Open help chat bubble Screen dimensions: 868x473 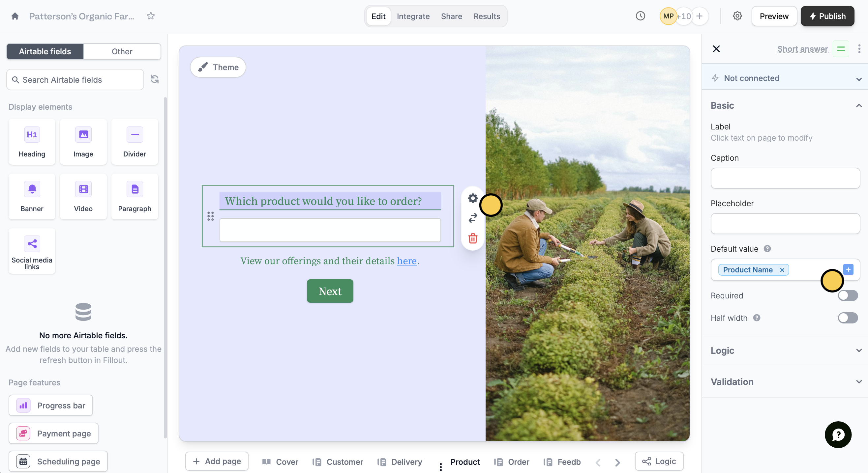[838, 434]
